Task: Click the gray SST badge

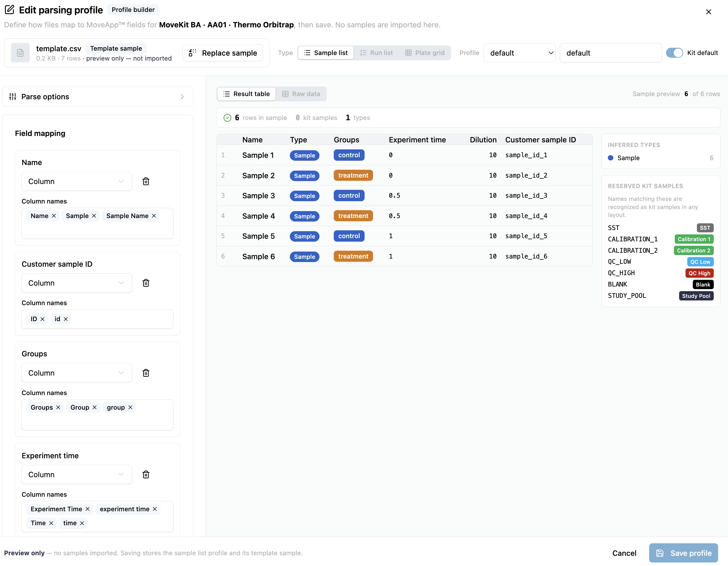Action: tap(705, 228)
